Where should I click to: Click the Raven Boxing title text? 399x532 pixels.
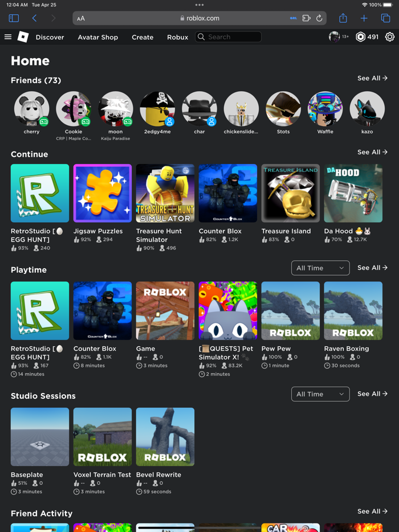347,349
